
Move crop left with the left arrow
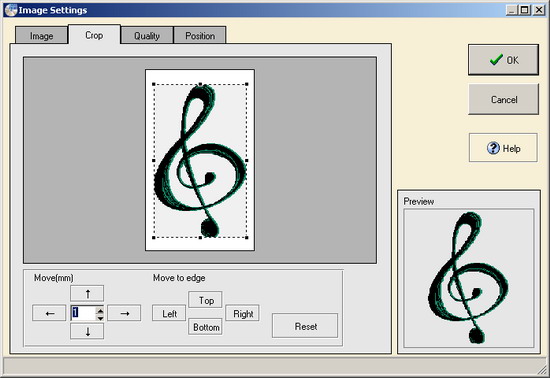click(x=49, y=313)
